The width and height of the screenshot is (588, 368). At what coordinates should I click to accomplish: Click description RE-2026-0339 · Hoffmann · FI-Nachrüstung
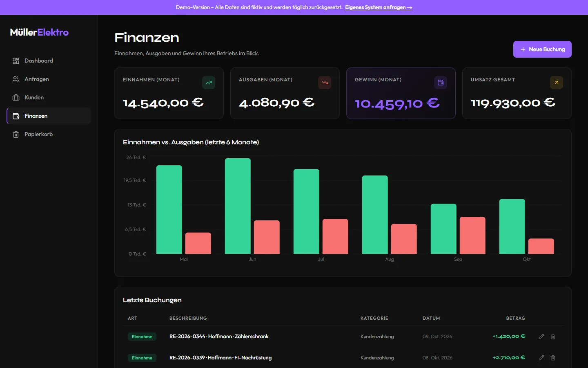(220, 358)
